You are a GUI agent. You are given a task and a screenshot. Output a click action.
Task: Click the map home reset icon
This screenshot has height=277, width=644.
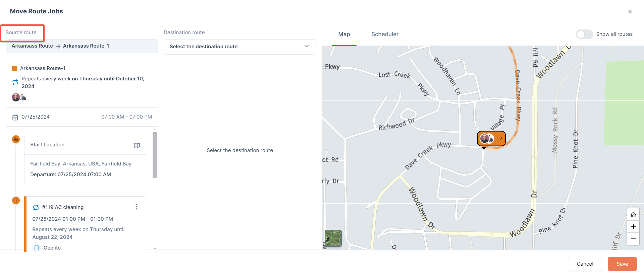point(633,215)
